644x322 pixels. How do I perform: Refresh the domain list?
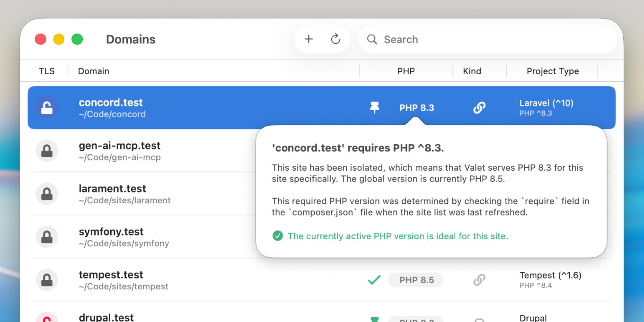(x=335, y=39)
